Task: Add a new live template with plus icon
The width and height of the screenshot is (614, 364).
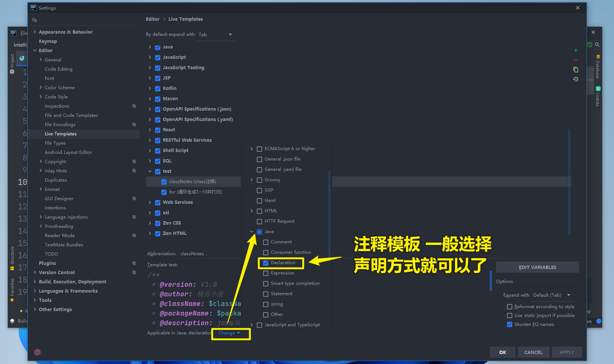Action: [x=576, y=50]
